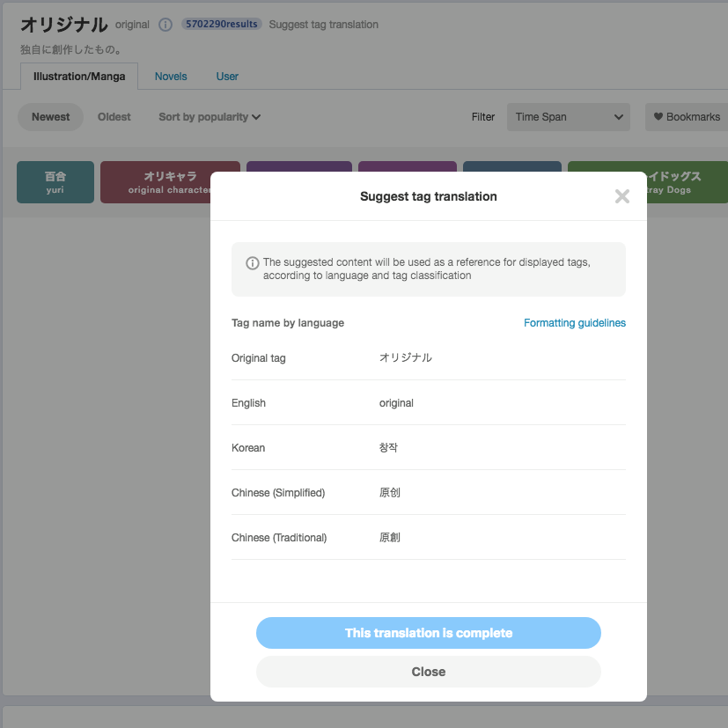Open the Time Span filter dropdown
The image size is (728, 728).
[569, 117]
